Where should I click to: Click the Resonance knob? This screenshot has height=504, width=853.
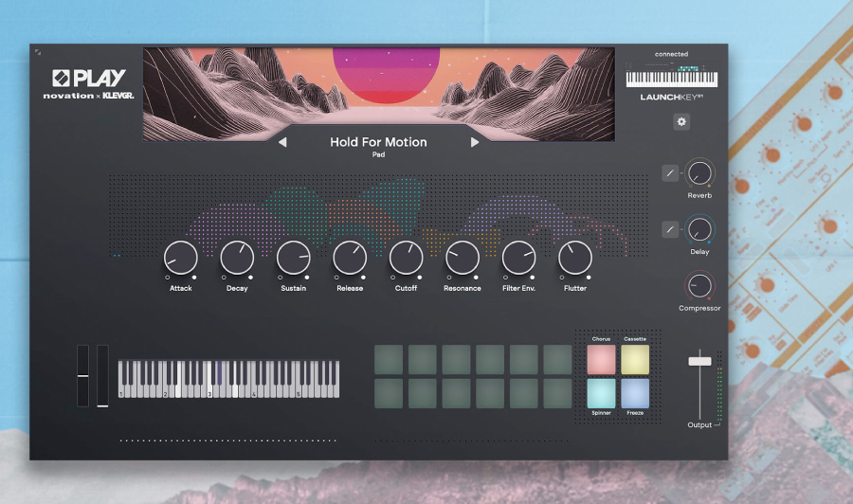tap(463, 258)
